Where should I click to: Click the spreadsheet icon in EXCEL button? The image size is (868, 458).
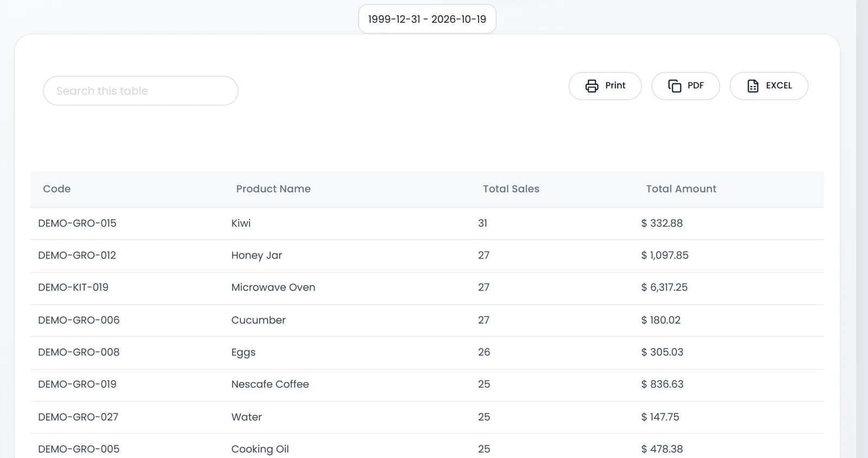click(753, 86)
